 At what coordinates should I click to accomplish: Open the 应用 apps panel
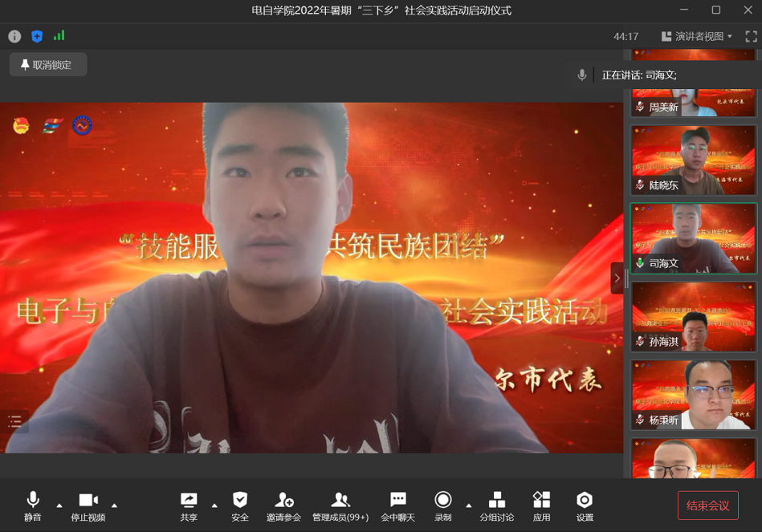click(542, 506)
